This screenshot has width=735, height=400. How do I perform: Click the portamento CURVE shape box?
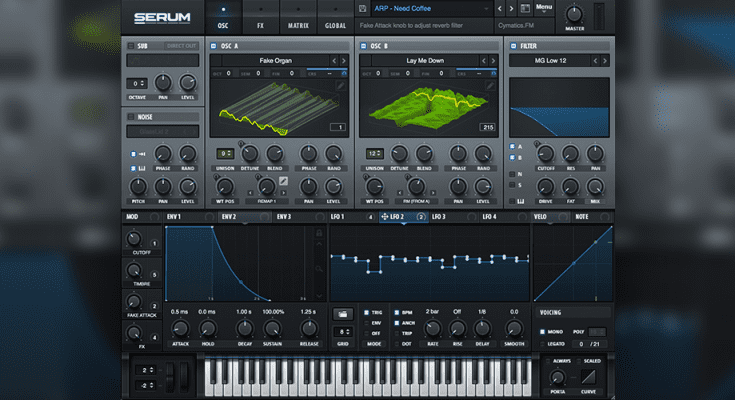click(588, 377)
